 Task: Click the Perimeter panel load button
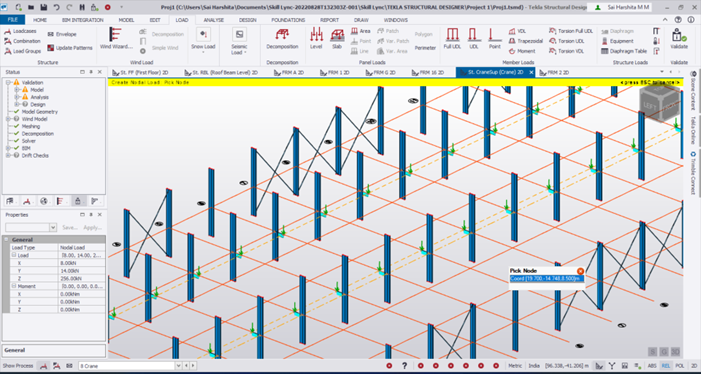[x=425, y=48]
